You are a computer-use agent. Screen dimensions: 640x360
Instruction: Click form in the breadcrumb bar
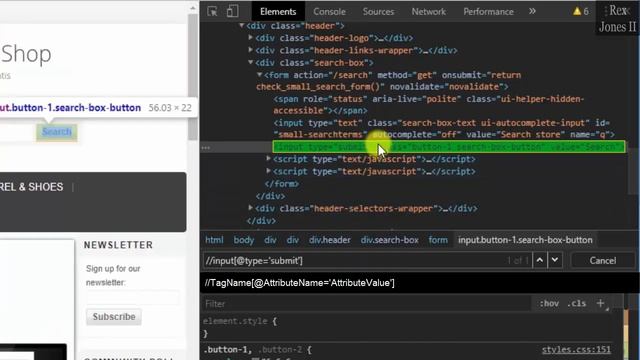(x=438, y=240)
